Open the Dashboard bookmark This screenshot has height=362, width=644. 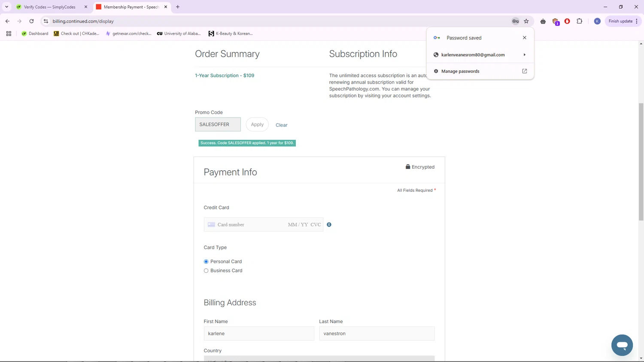pos(35,33)
